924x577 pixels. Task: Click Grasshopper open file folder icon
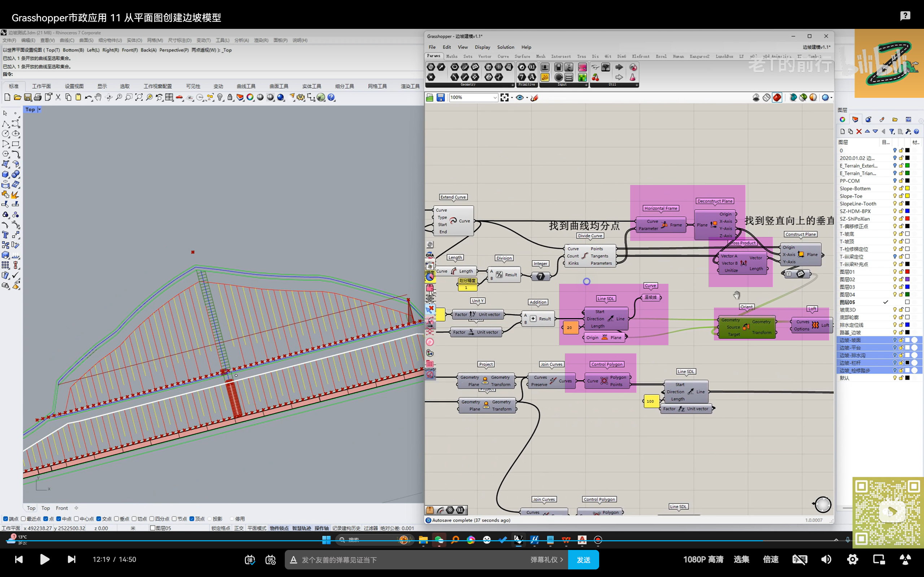tap(430, 98)
